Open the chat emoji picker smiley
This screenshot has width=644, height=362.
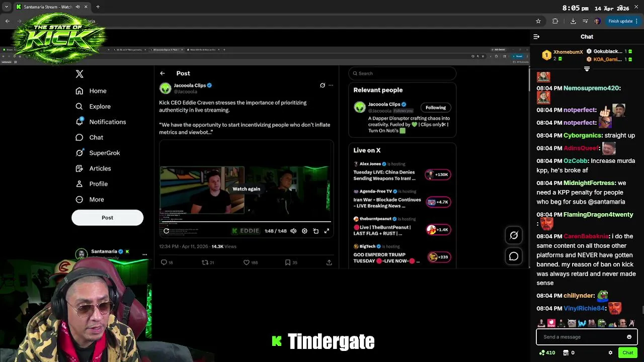[x=629, y=337]
